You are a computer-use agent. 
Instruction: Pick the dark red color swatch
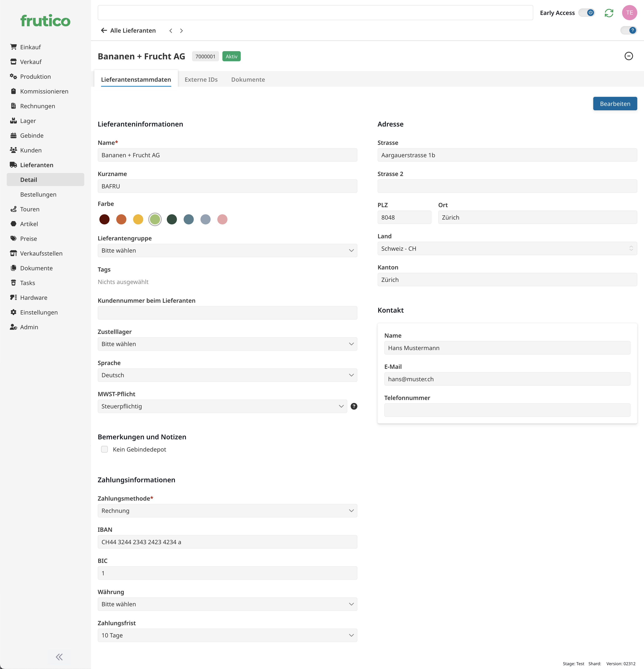(104, 219)
